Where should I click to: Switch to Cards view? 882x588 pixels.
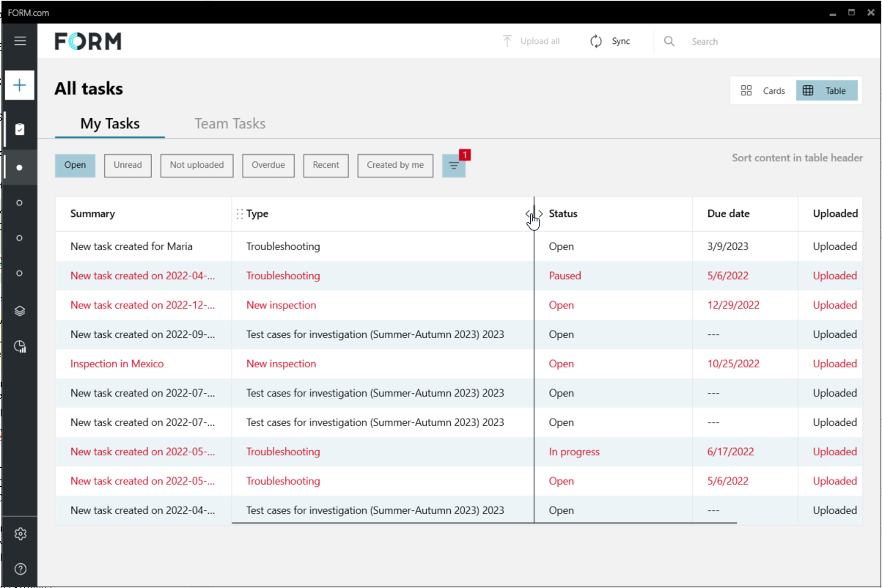[x=763, y=90]
